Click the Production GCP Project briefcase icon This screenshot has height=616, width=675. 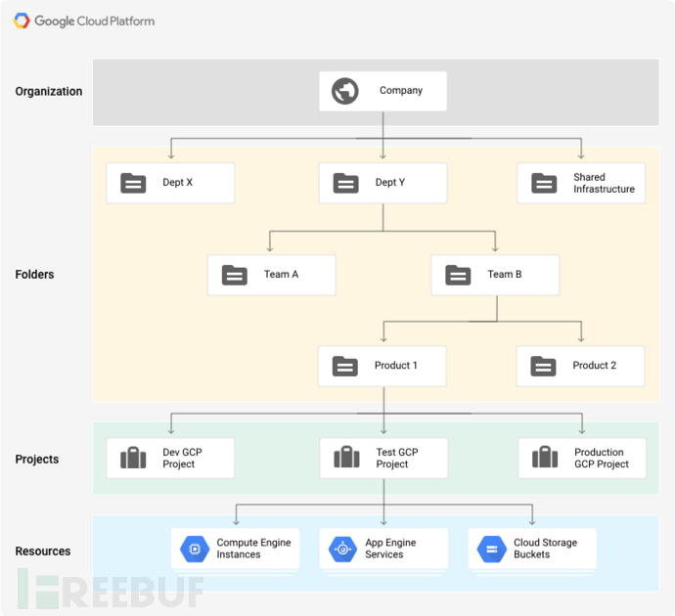pos(545,457)
